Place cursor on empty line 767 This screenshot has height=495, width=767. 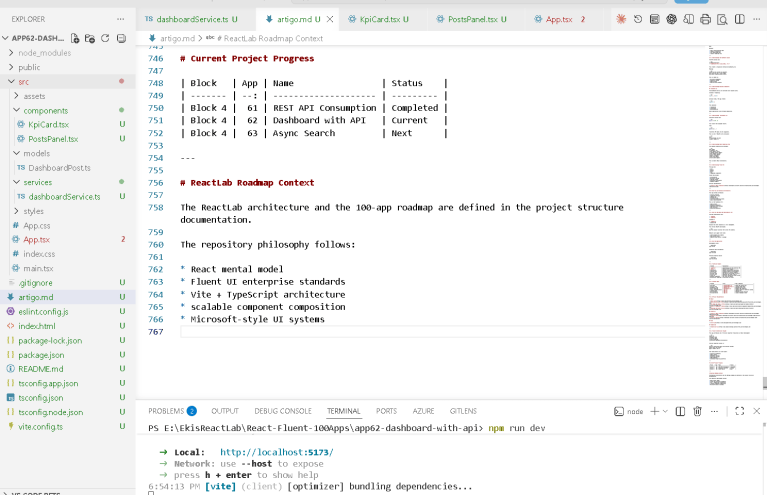point(443,332)
